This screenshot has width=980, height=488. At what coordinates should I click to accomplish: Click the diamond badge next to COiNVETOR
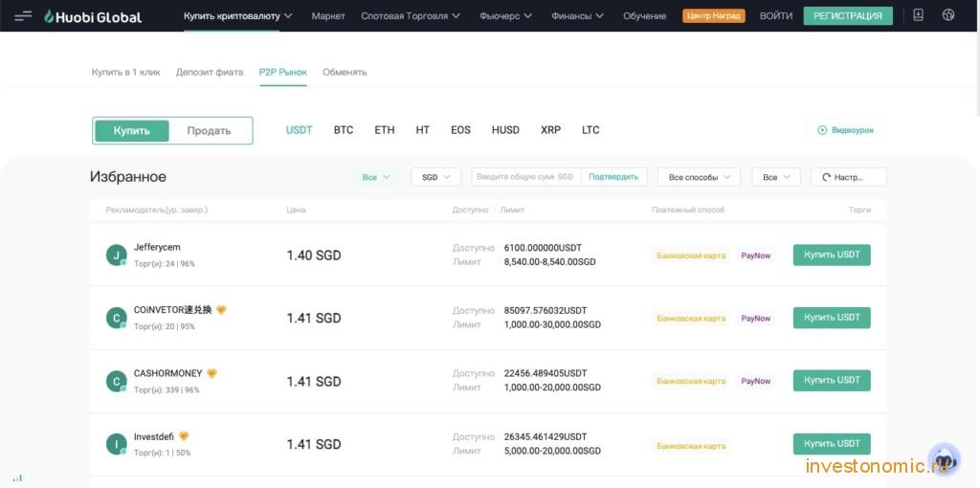(x=221, y=310)
